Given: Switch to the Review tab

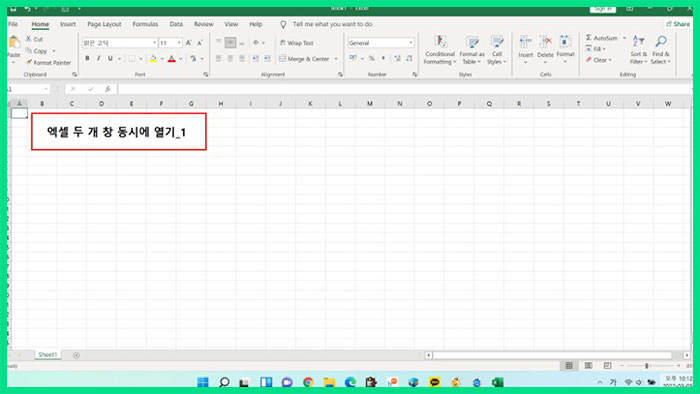Looking at the screenshot, I should (x=204, y=24).
